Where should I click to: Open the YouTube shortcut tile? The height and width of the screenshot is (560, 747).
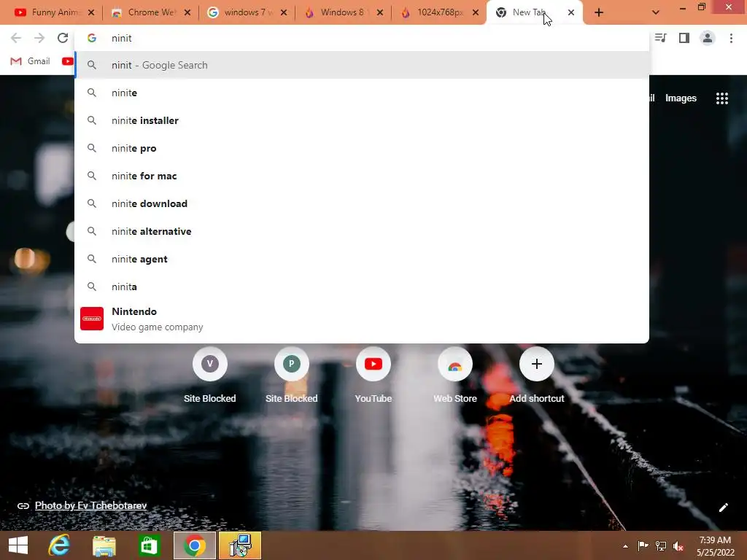pyautogui.click(x=373, y=376)
